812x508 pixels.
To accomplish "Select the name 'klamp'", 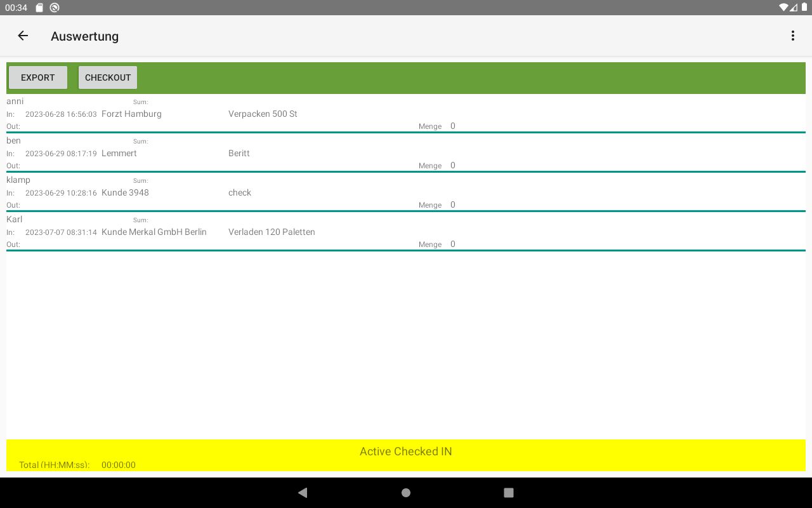I will [x=18, y=180].
